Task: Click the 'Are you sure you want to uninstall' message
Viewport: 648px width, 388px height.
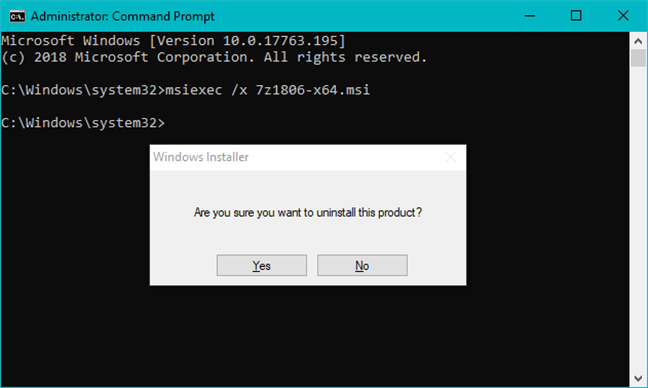Action: 308,212
